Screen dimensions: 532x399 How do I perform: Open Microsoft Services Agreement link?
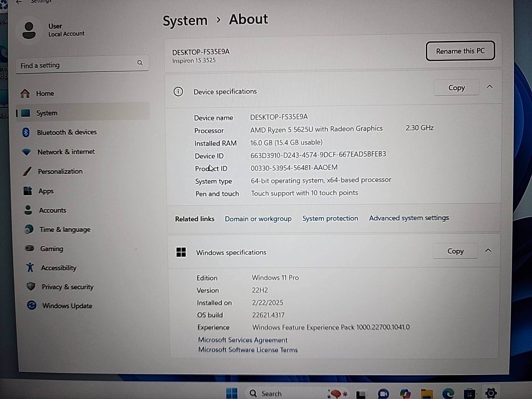243,340
